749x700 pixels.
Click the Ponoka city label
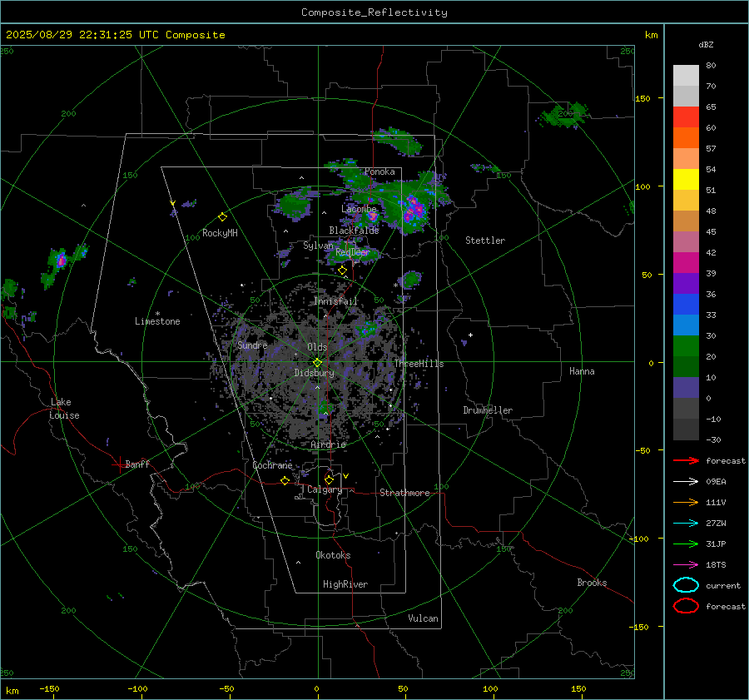coord(379,171)
